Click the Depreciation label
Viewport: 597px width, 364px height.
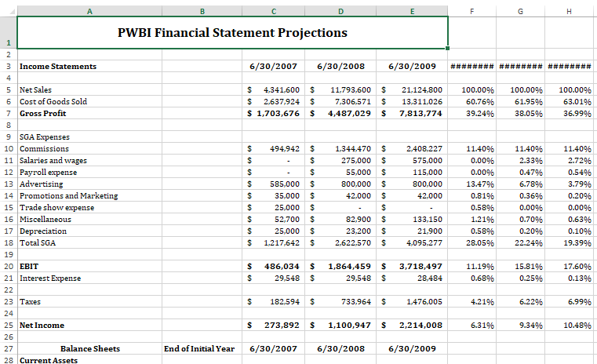(43, 231)
